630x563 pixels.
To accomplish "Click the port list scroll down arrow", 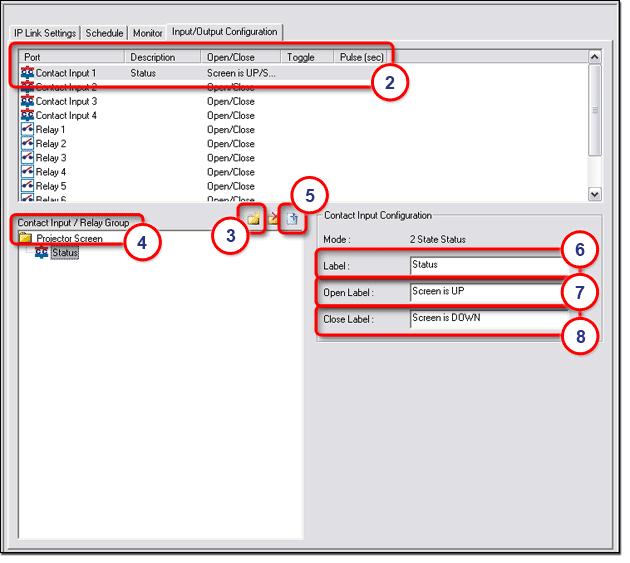I will click(x=596, y=193).
